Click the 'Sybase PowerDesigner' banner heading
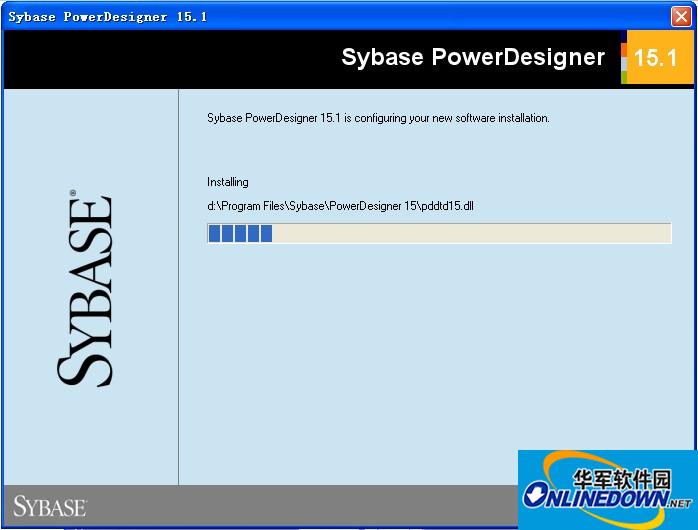Screen dimensions: 698x530 473,57
